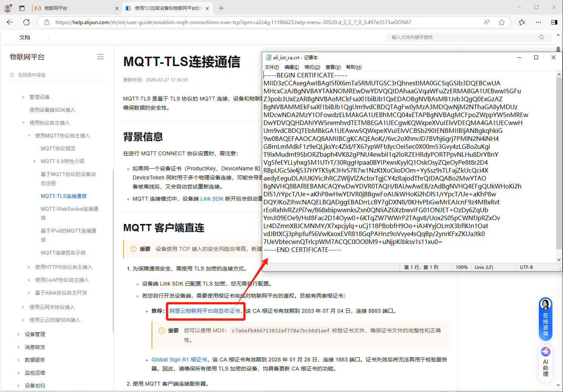563x392 pixels.
Task: Click the UTF-8 encoding status in Notepad
Action: pos(526,267)
